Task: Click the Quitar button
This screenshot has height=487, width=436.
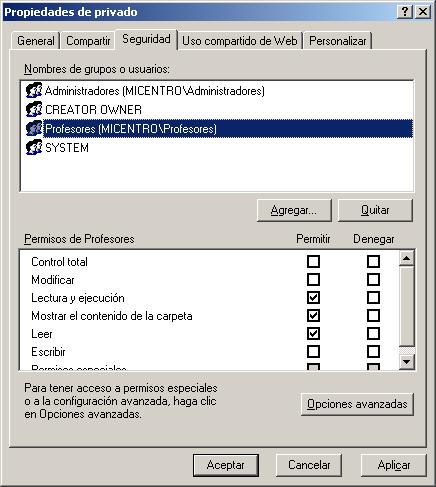Action: (x=375, y=210)
